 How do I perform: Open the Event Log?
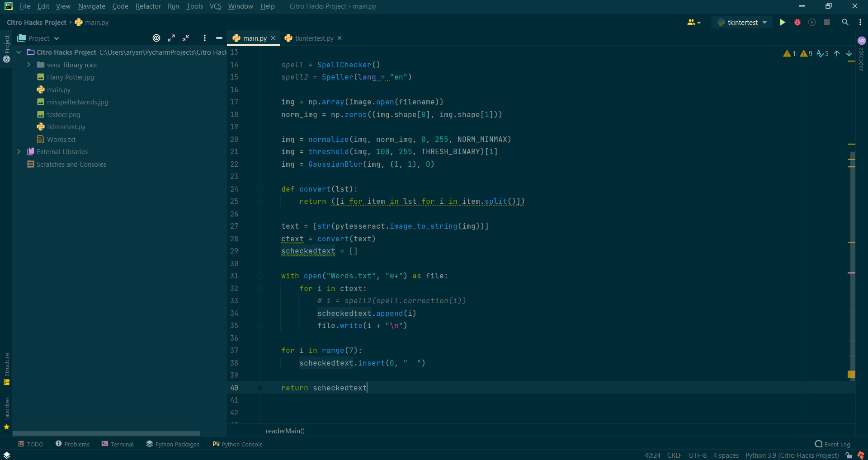tap(832, 444)
